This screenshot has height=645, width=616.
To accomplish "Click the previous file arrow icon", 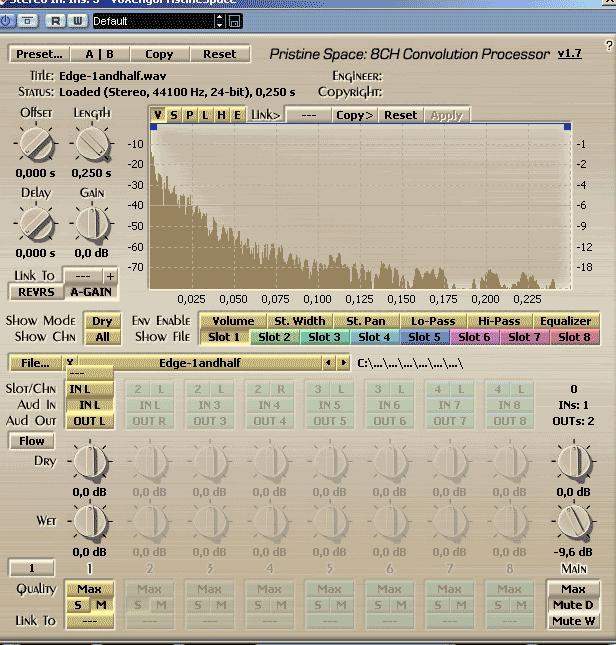I will [328, 363].
